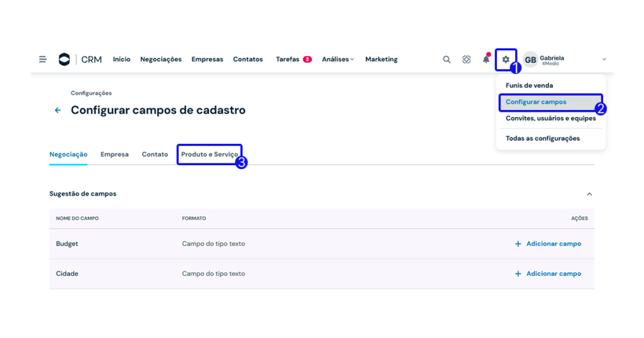This screenshot has width=644, height=338.
Task: Open Funis de venda menu option
Action: click(x=529, y=85)
